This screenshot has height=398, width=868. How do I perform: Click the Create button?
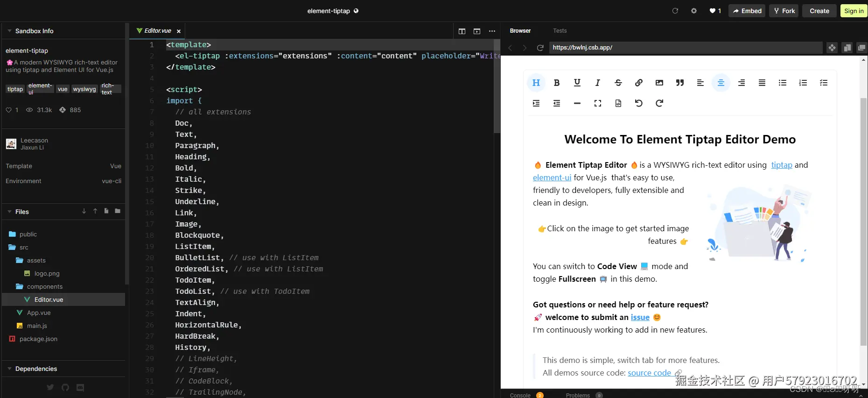pos(819,11)
